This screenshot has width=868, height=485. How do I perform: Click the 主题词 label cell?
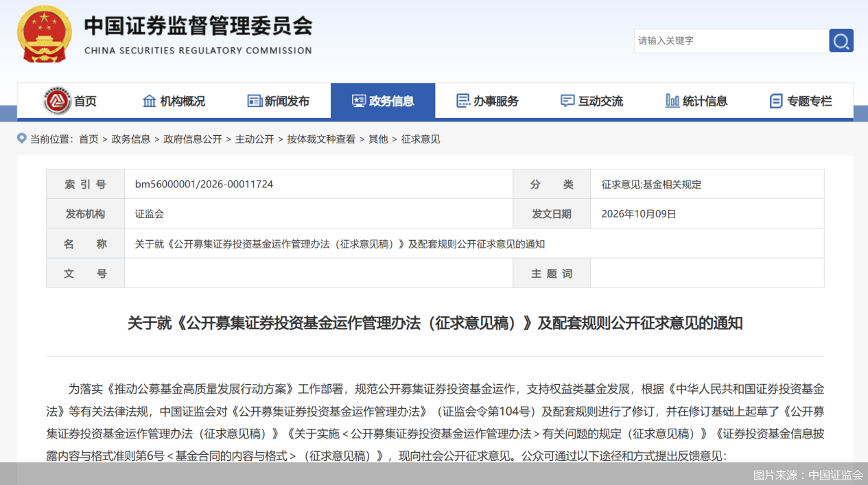[552, 273]
